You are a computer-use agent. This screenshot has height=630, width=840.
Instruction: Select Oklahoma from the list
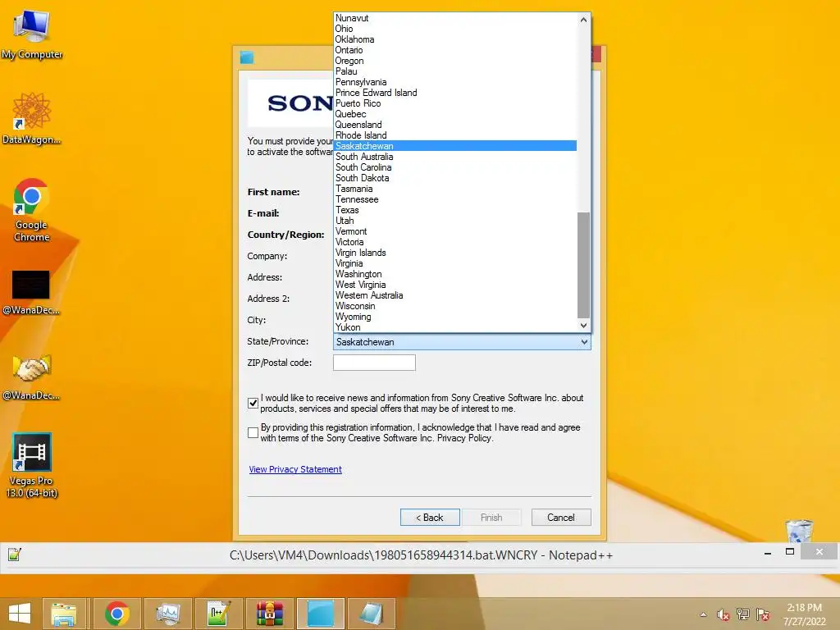point(454,39)
